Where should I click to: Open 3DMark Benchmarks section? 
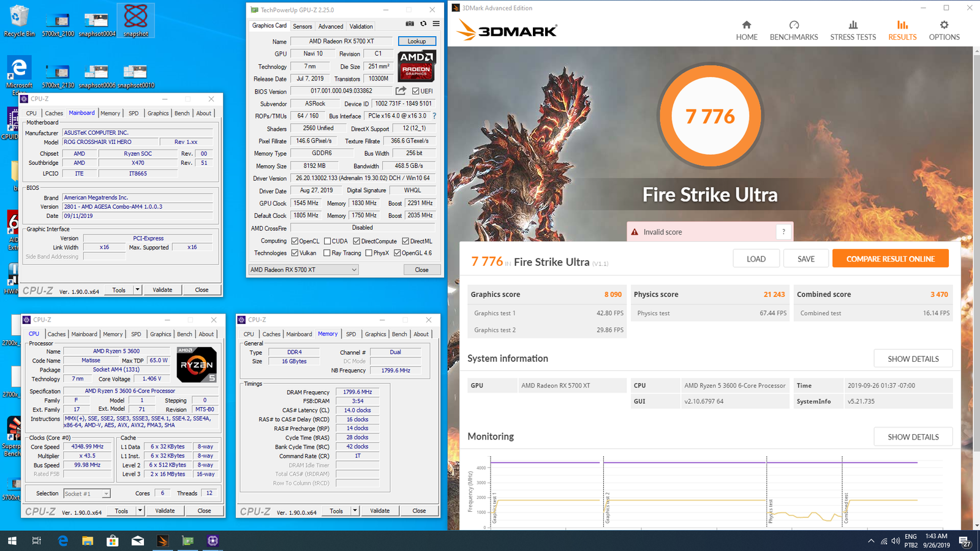point(794,30)
